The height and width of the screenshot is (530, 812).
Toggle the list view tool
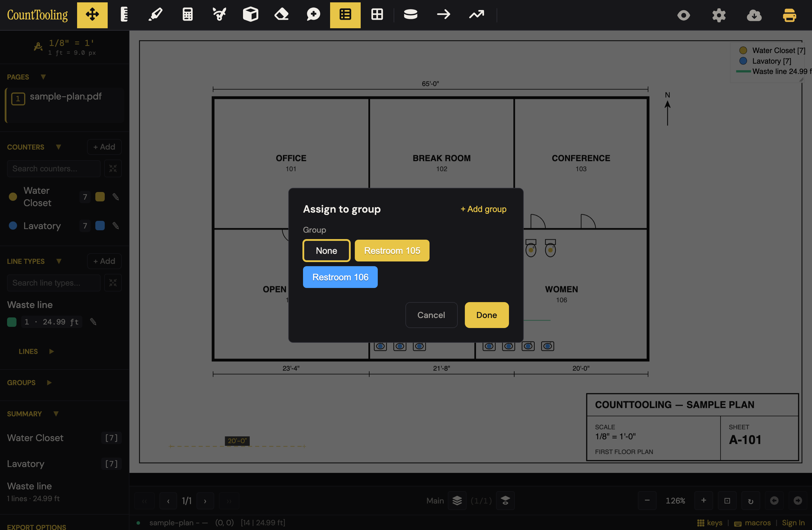click(345, 15)
